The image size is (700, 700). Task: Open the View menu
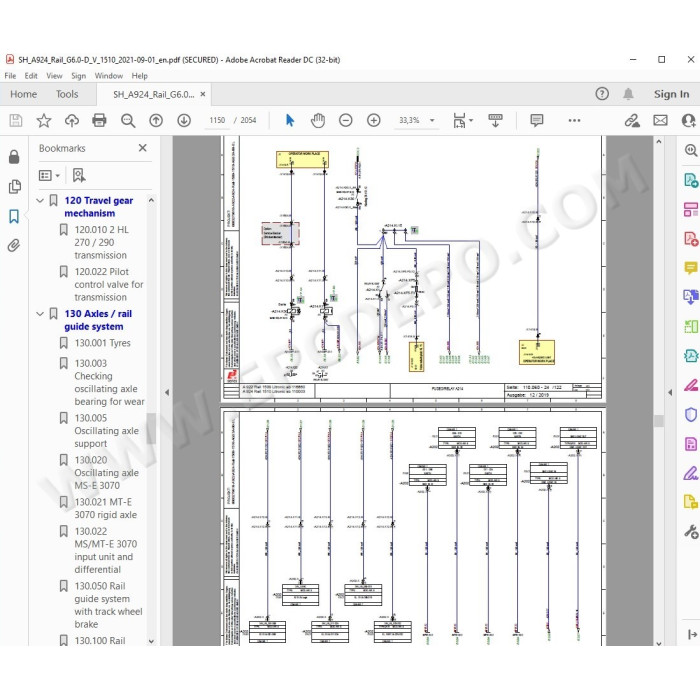click(54, 76)
